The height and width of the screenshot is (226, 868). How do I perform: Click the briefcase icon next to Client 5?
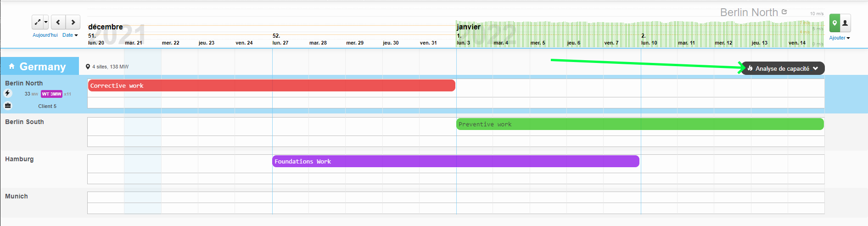pyautogui.click(x=8, y=106)
